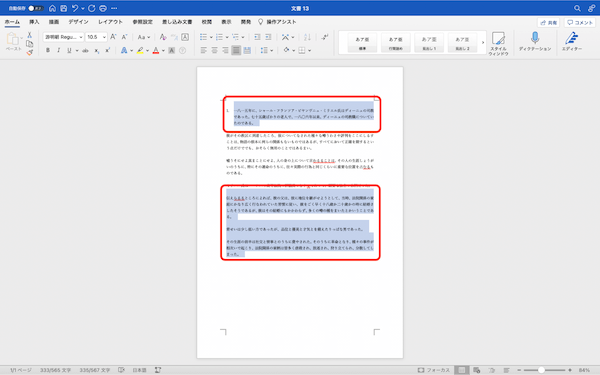600x375 pixels.
Task: Switch to the 差し込み文書 (Mailings) tab
Action: point(177,22)
